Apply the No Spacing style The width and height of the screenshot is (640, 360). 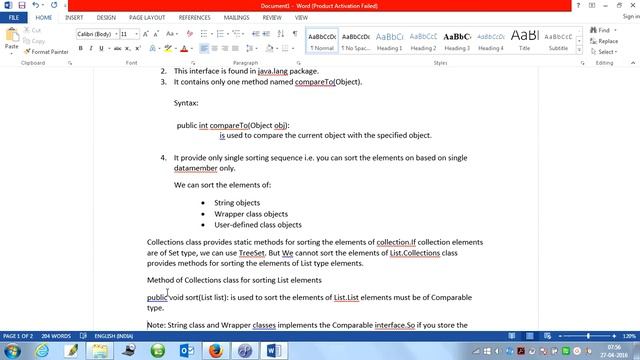click(356, 41)
